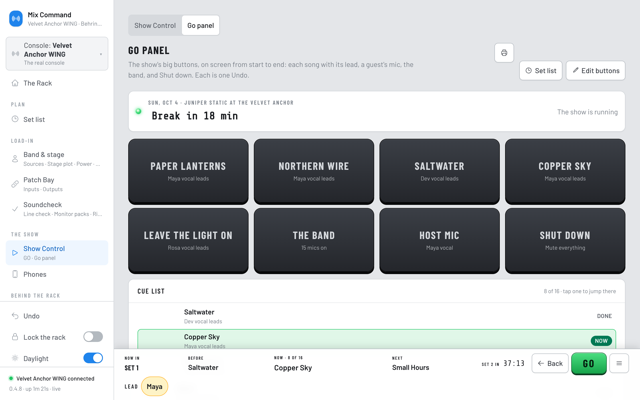The height and width of the screenshot is (400, 640).
Task: Click the Lock the rack padlock icon
Action: coord(15,337)
